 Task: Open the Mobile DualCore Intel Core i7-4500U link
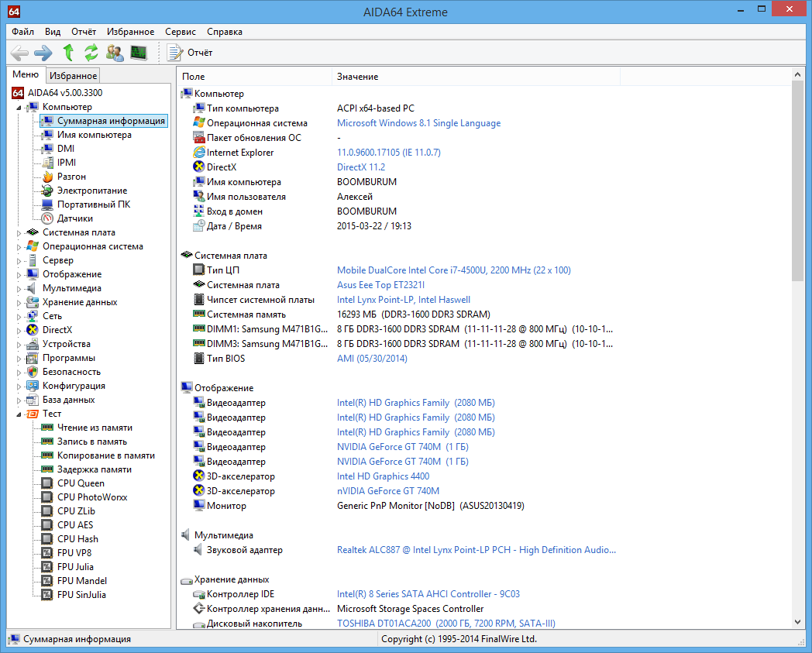[453, 270]
